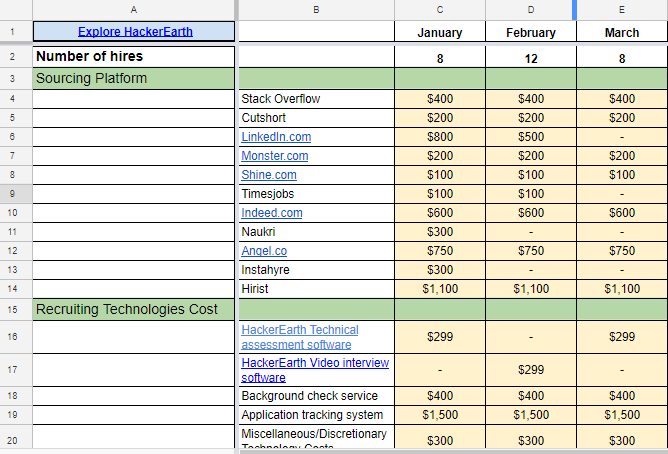
Task: Select the Application tracking system cell
Action: [x=316, y=415]
